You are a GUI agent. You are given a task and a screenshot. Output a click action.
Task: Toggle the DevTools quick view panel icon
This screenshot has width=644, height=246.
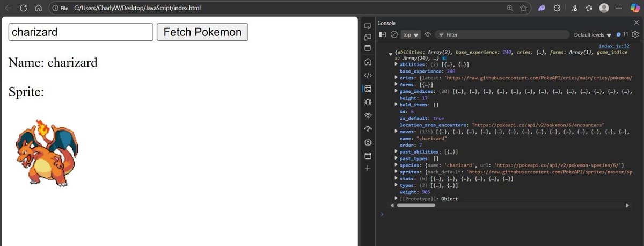coord(368,48)
